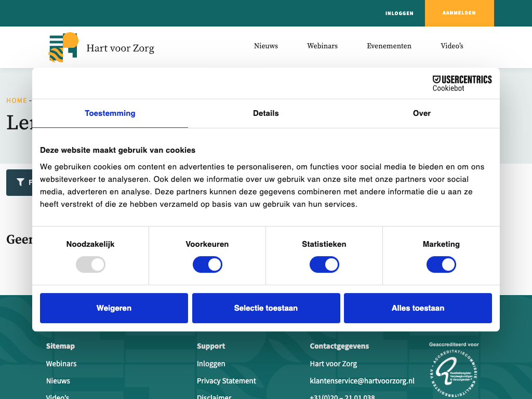Switch off the Marketing cookies toggle

pos(441,265)
